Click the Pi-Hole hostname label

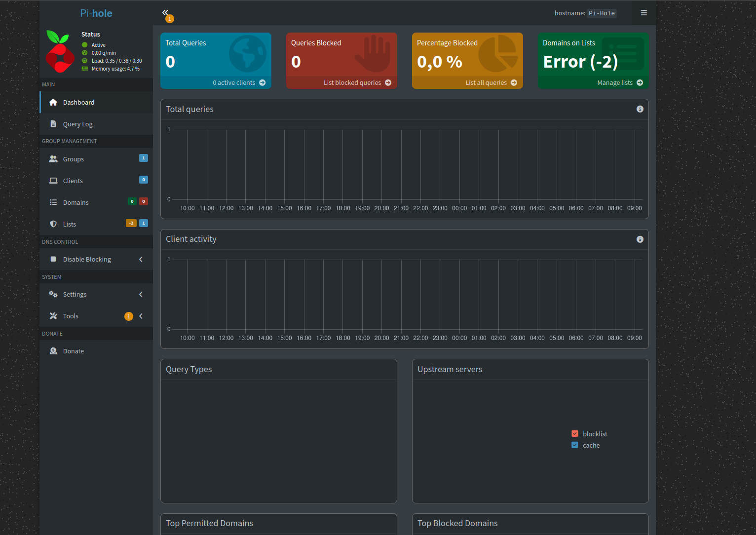[x=602, y=13]
